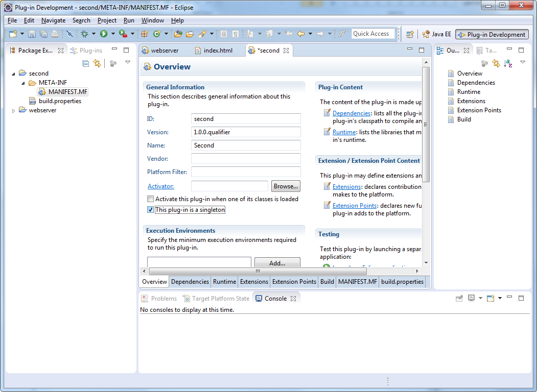Uncheck This plug-in is a singleton

[150, 210]
